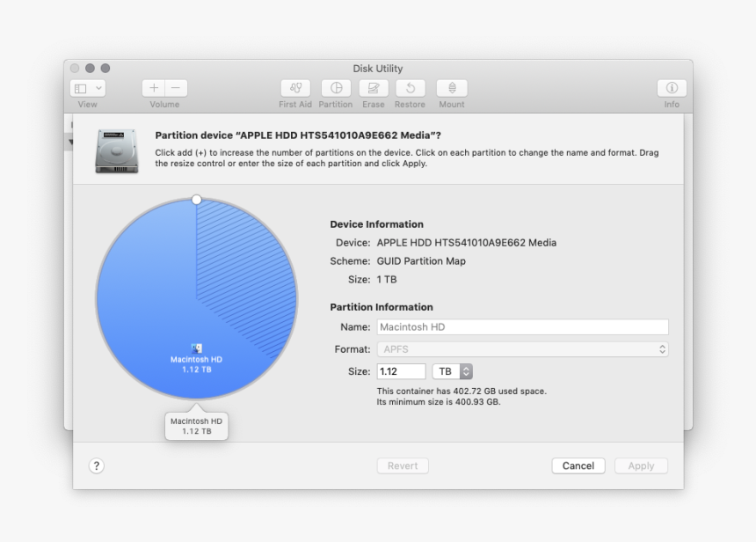The image size is (756, 542).
Task: Click the hard drive icon in dialog
Action: [x=117, y=151]
